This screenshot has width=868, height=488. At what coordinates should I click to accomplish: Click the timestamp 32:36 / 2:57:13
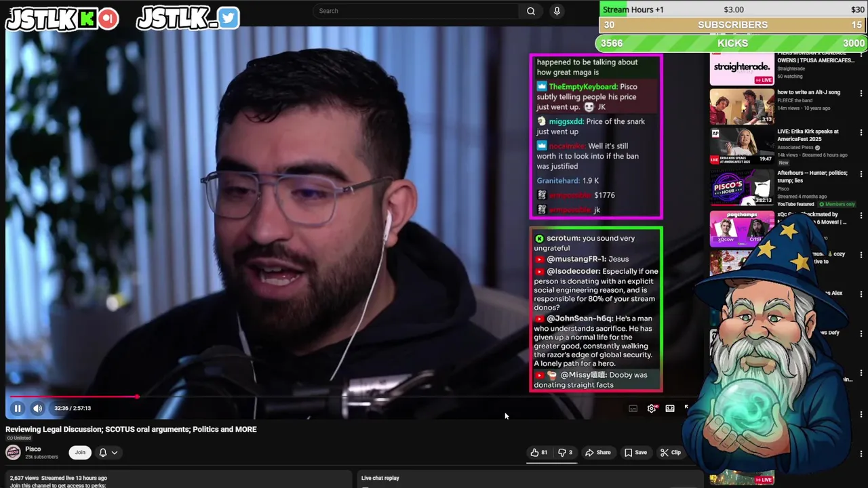click(73, 408)
